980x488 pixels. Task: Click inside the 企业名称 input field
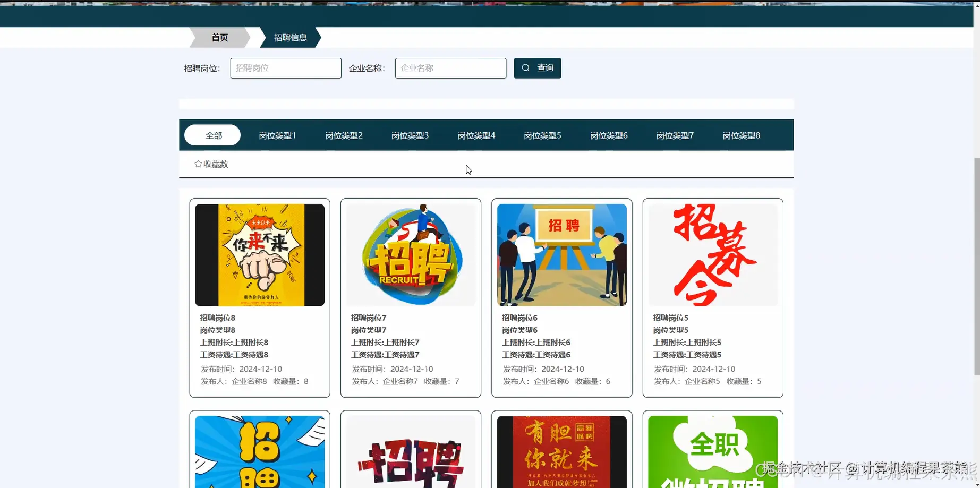coord(450,68)
